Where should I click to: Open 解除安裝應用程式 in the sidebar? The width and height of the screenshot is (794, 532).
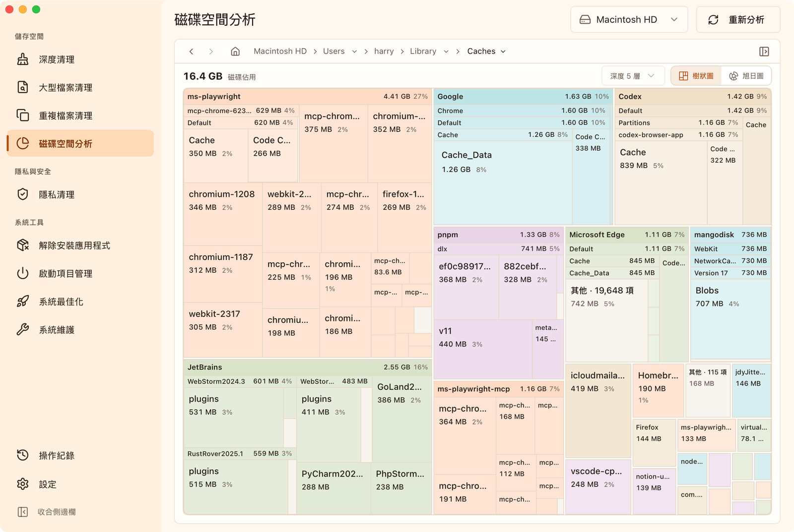[x=80, y=245]
